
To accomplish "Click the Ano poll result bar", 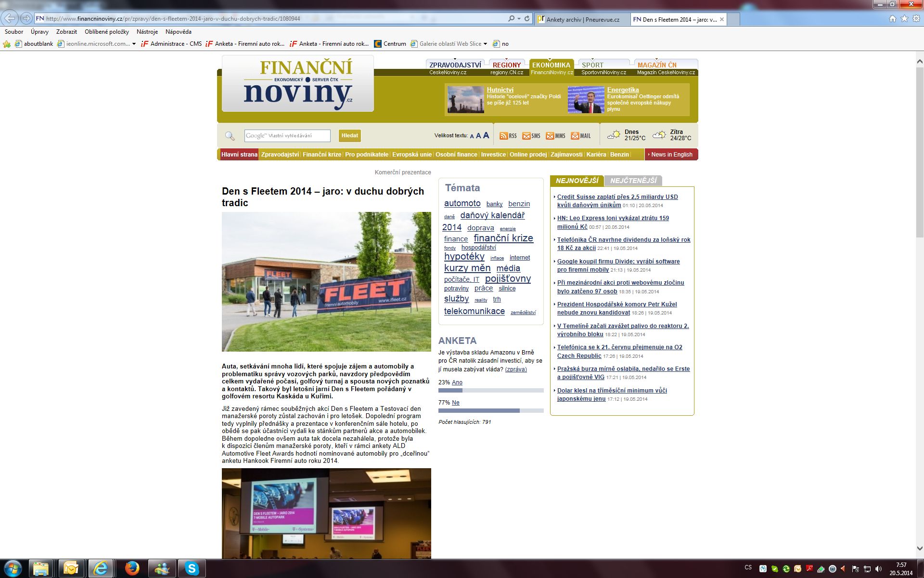I will [491, 391].
